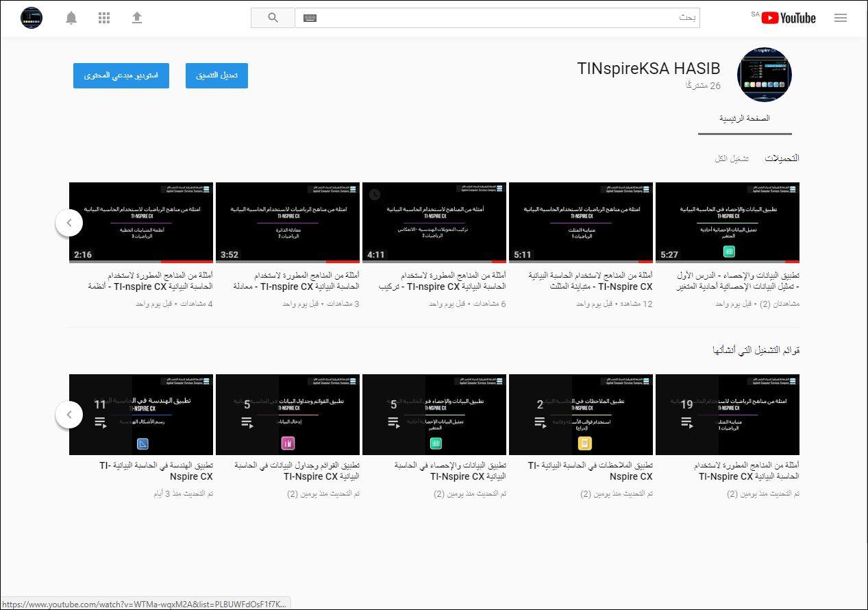Click the count 19 on first playlist
The image size is (868, 610).
pyautogui.click(x=686, y=404)
